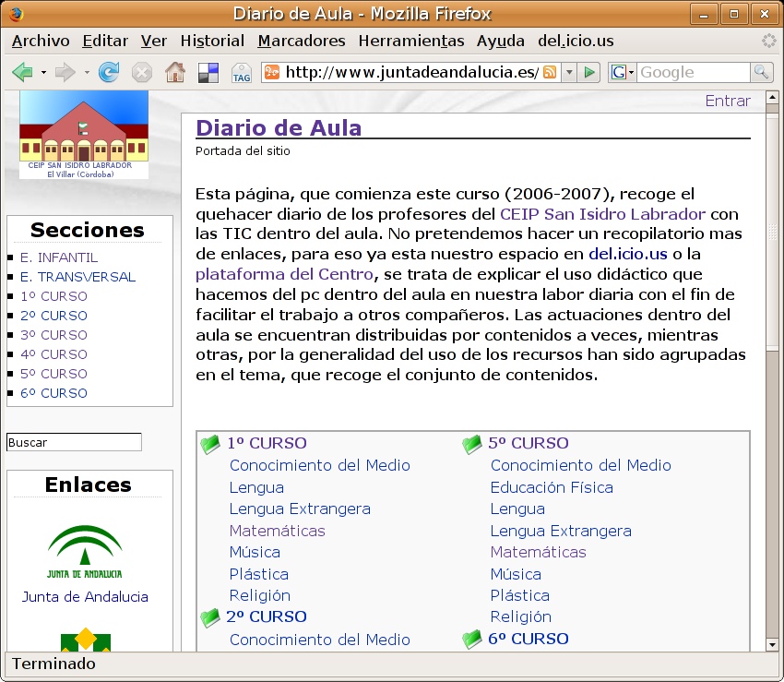784x682 pixels.
Task: Click the TAG bookmark icon
Action: coord(241,73)
